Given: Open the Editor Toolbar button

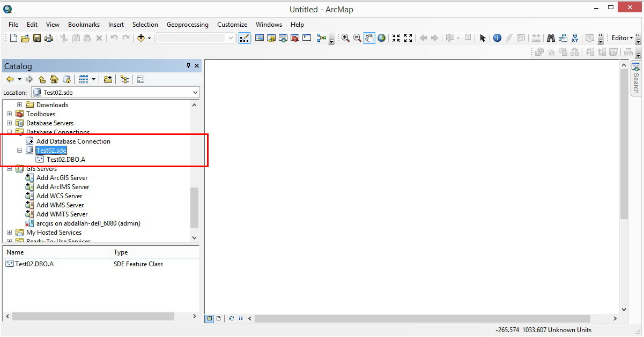Looking at the screenshot, I should point(245,38).
